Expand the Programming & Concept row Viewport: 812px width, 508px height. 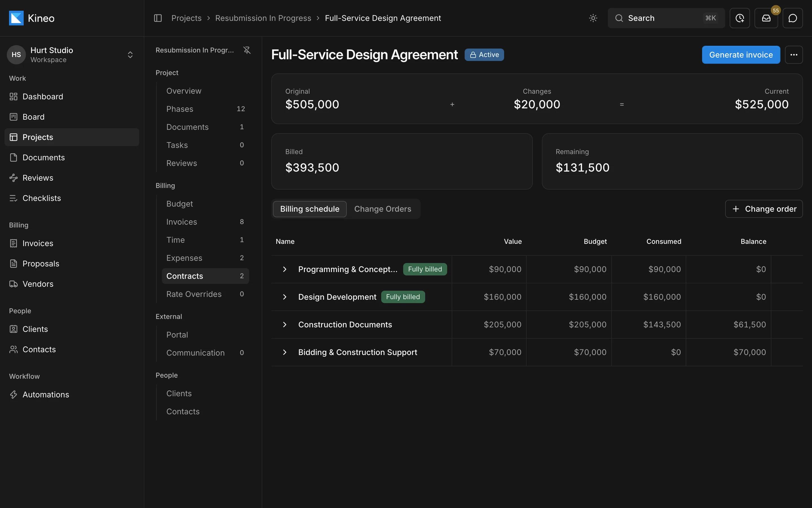(284, 269)
